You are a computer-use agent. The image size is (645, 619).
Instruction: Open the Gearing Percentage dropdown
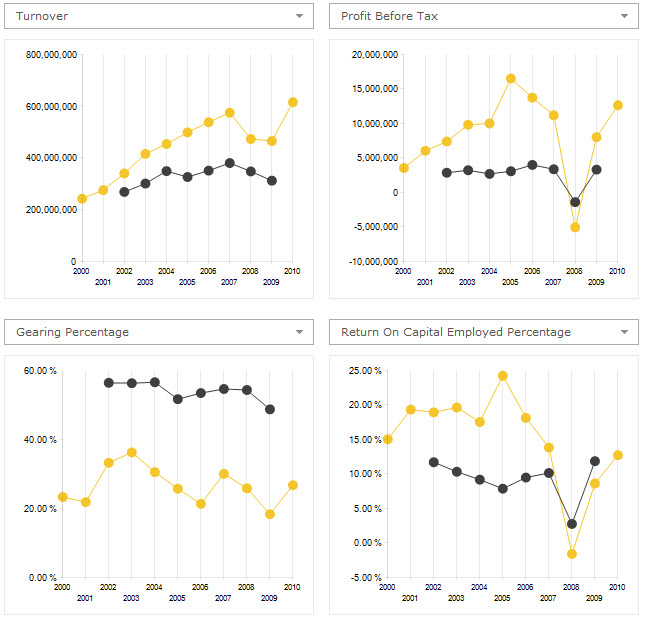click(x=298, y=332)
